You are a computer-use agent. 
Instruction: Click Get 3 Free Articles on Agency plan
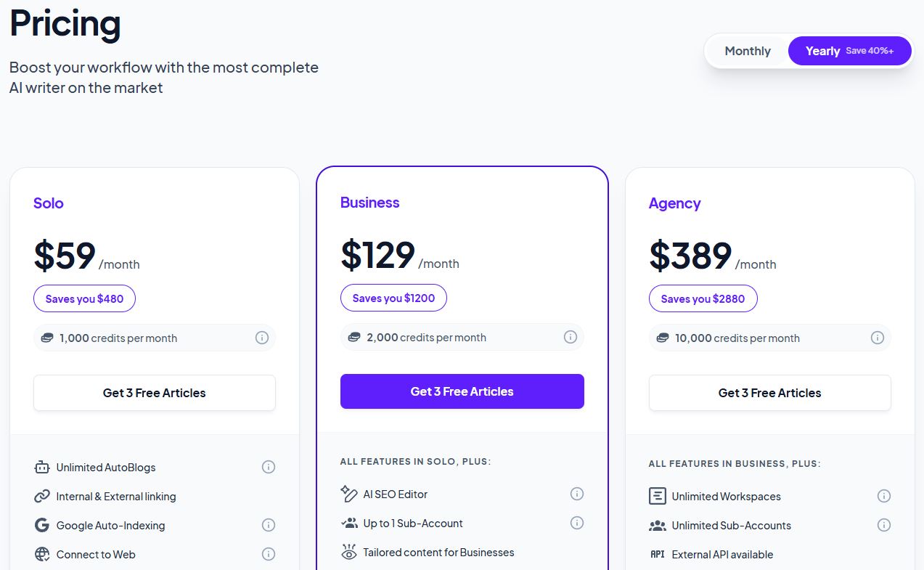[x=769, y=393]
